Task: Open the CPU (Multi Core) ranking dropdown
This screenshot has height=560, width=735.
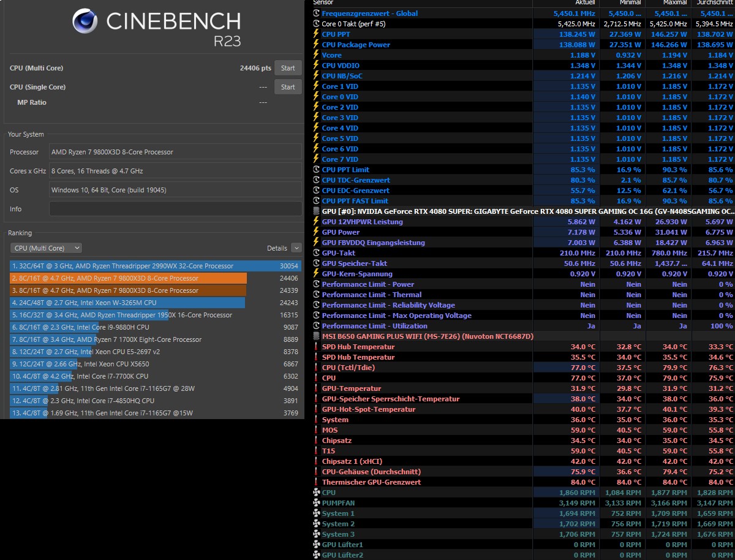Action: pos(45,248)
